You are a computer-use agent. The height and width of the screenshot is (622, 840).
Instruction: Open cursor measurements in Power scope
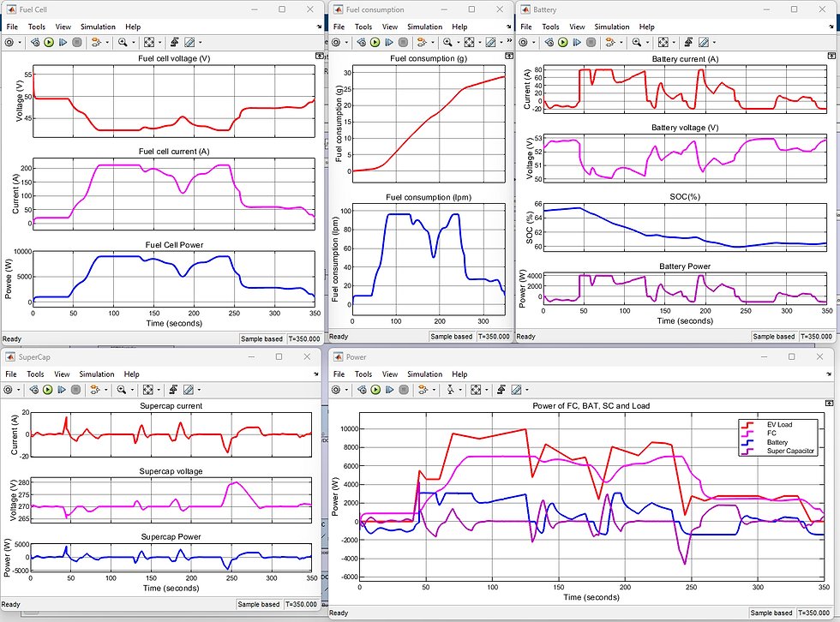tap(515, 390)
